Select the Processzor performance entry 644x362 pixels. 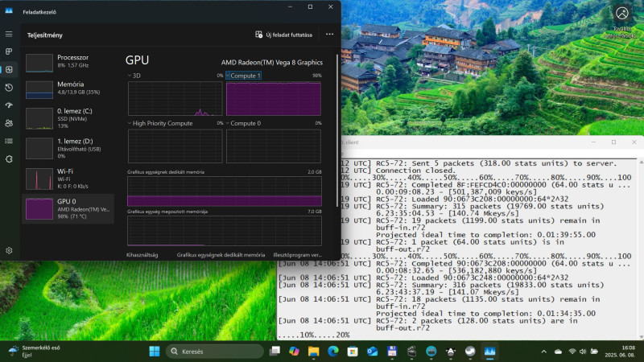tap(68, 62)
